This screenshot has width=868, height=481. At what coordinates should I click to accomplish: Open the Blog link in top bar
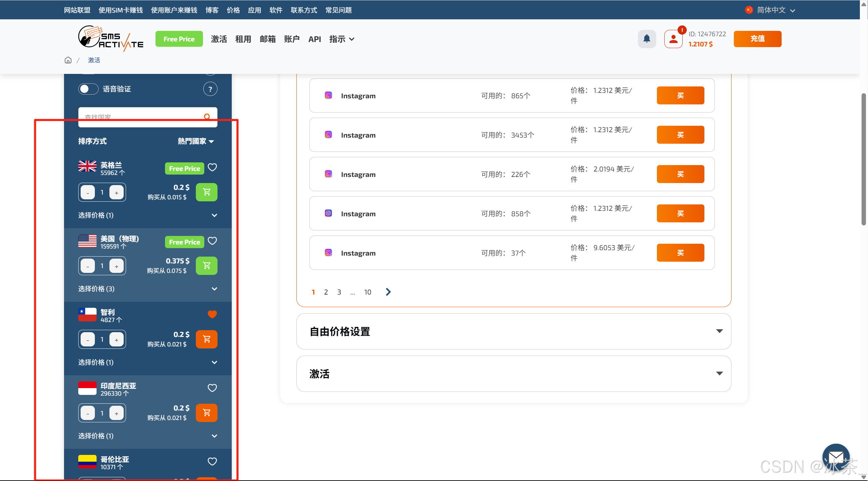point(212,10)
